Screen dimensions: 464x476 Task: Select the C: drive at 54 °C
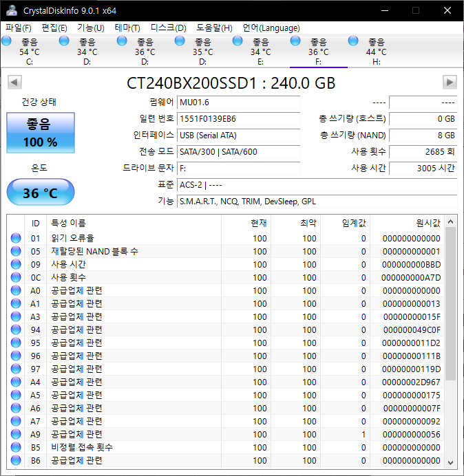pos(29,52)
